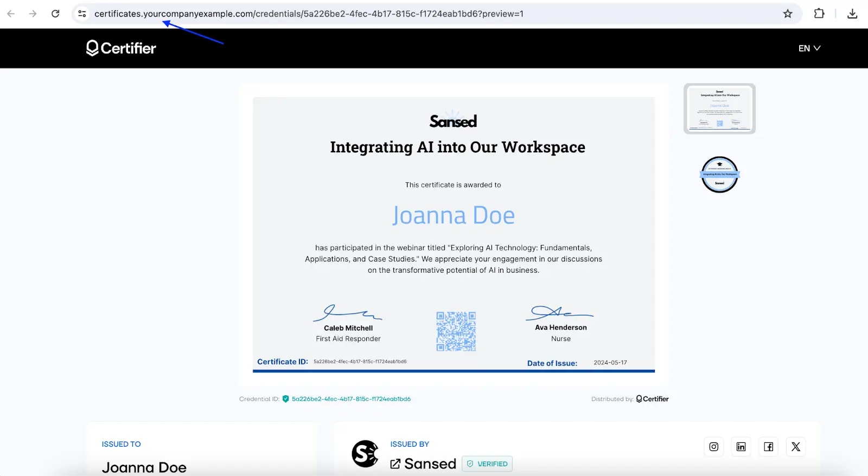Click the Date of Issue label
This screenshot has width=868, height=476.
(552, 363)
